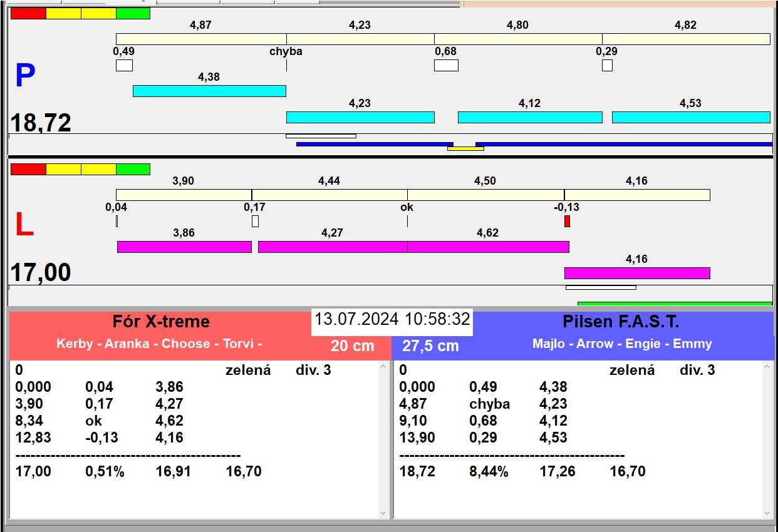
Task: Click the 8,34 cell in the left list
Action: (29, 421)
